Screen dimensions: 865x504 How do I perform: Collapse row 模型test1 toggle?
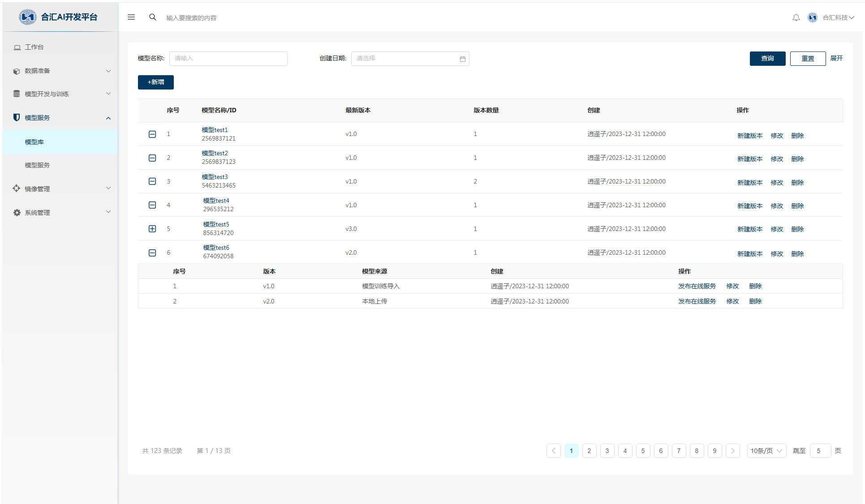[152, 134]
